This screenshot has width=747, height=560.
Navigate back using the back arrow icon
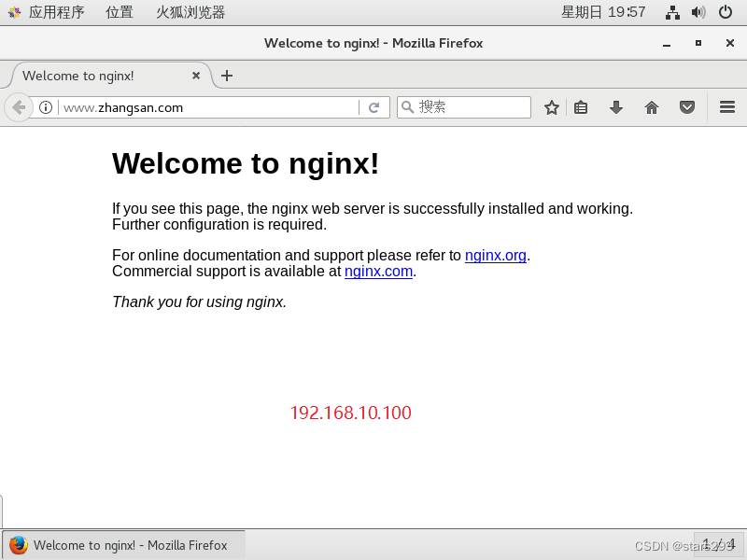point(18,106)
